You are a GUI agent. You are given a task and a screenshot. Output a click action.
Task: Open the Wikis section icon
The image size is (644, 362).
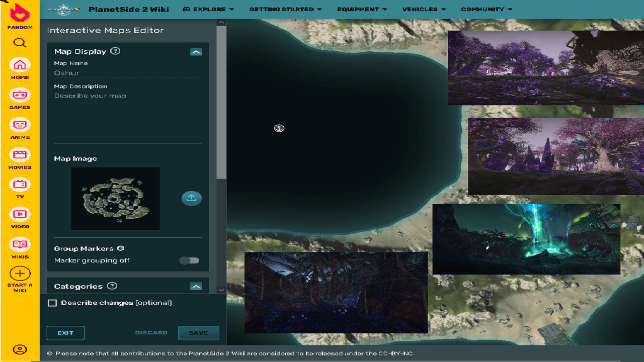pos(20,247)
